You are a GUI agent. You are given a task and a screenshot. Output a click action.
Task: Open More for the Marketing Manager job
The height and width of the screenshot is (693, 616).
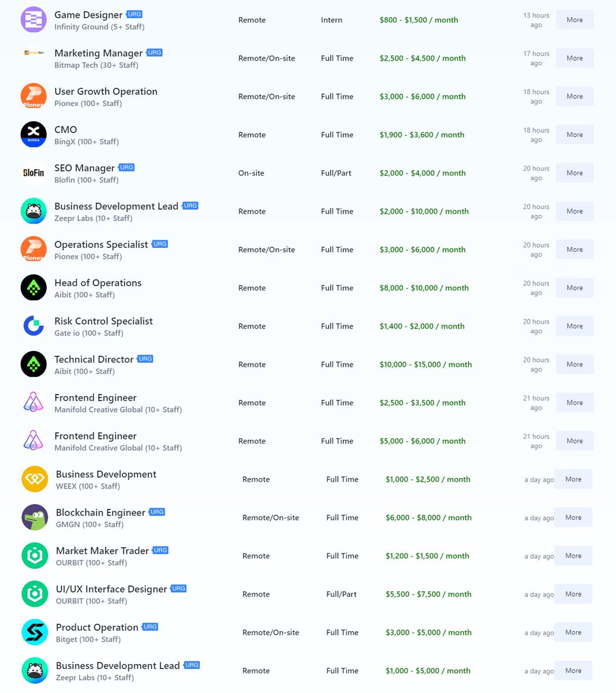click(x=574, y=58)
